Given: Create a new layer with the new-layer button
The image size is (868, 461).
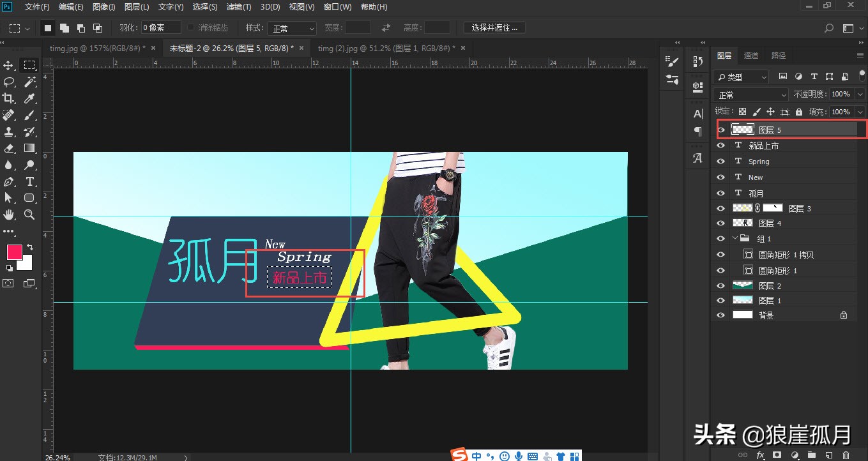Looking at the screenshot, I should (x=829, y=455).
